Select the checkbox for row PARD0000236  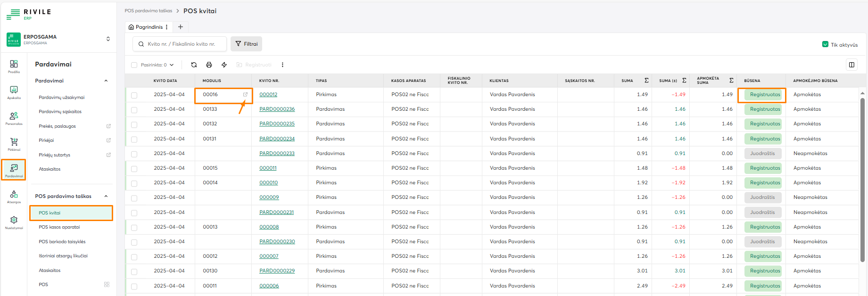pyautogui.click(x=134, y=110)
